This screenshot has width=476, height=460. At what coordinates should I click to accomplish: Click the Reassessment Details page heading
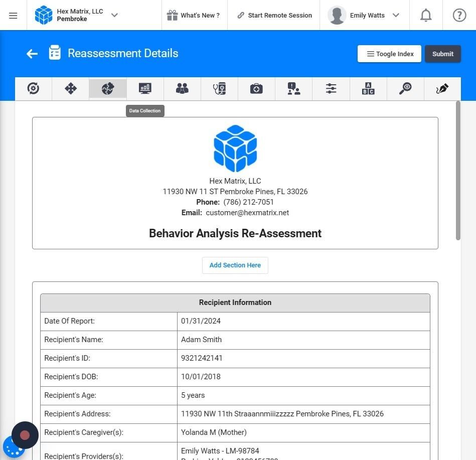123,53
